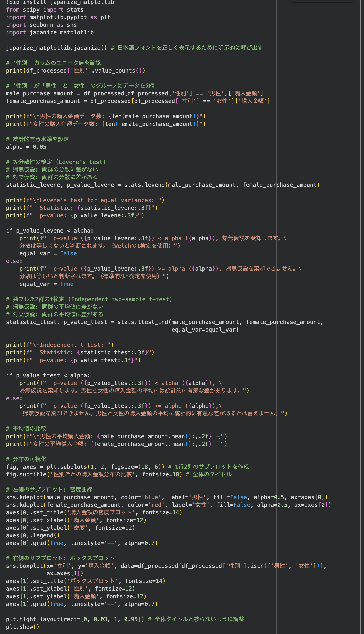Viewport: 364px width, 634px height.
Task: Click the axes[1].set_ylabel('購入金額') line
Action: (76, 597)
